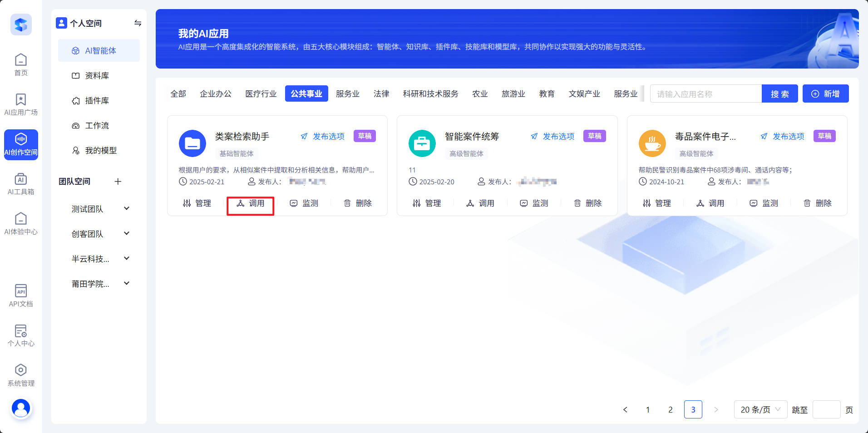Screen dimensions: 868x433
Task: Click the 个人空间 header
Action: tap(79, 23)
